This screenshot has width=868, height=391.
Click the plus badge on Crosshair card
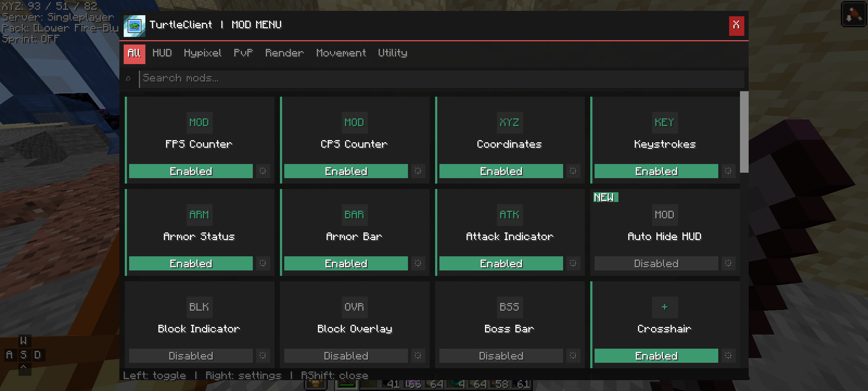[664, 307]
